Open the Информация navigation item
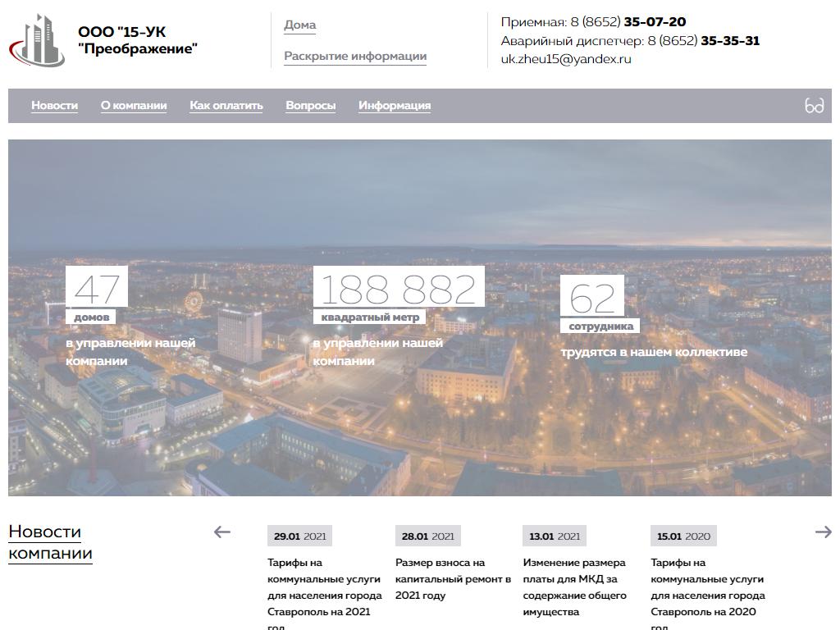840x630 pixels. [x=395, y=106]
